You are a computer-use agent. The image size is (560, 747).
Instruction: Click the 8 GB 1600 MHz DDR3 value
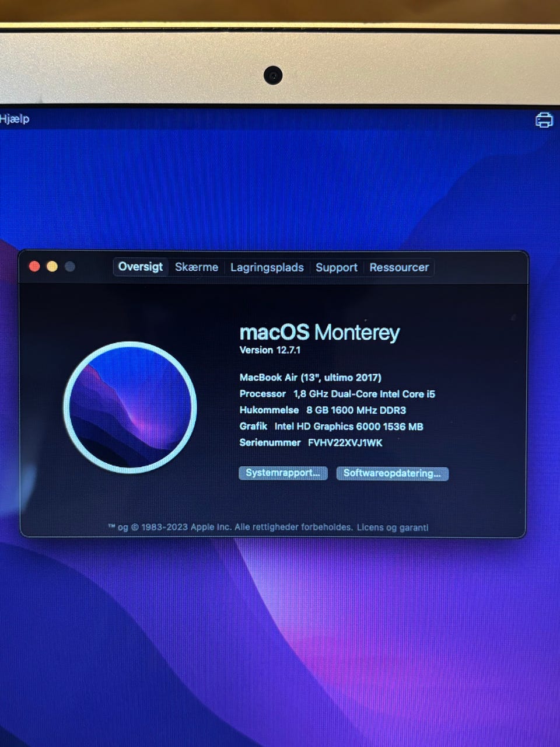(x=356, y=410)
